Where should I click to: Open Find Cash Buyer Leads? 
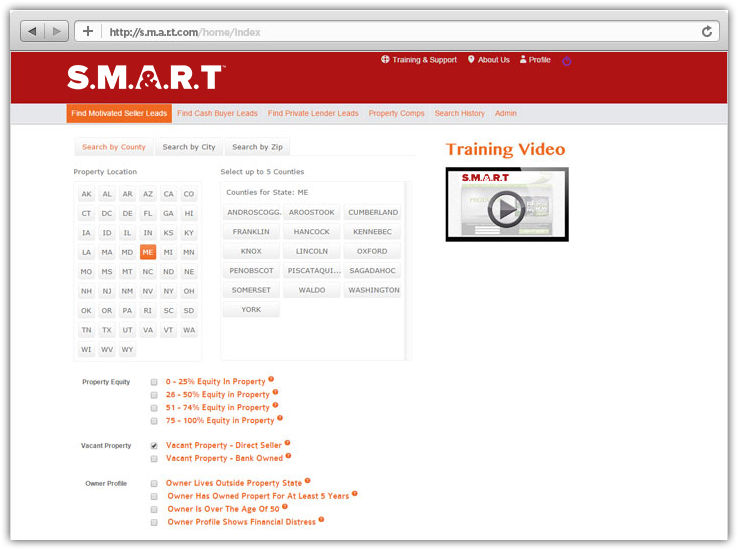[x=217, y=113]
